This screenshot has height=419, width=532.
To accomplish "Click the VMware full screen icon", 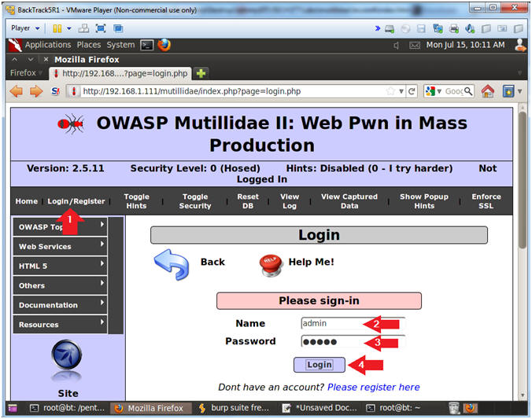I will click(x=101, y=28).
